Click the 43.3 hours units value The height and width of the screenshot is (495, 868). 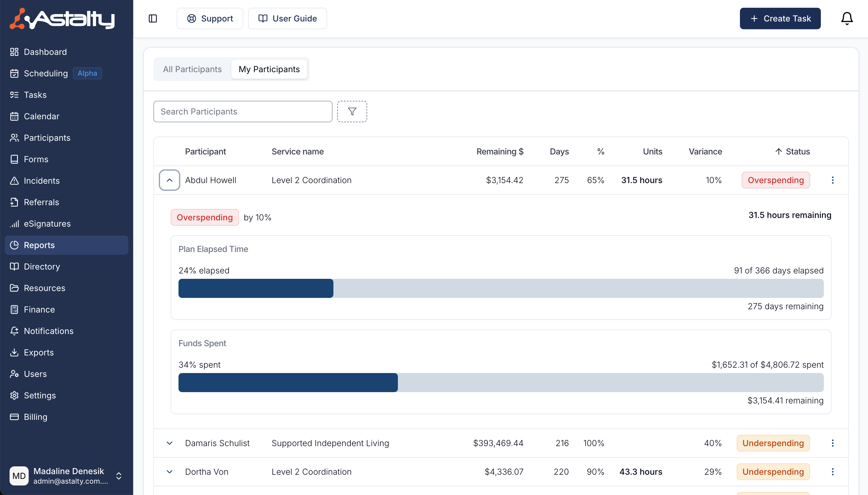pos(641,471)
